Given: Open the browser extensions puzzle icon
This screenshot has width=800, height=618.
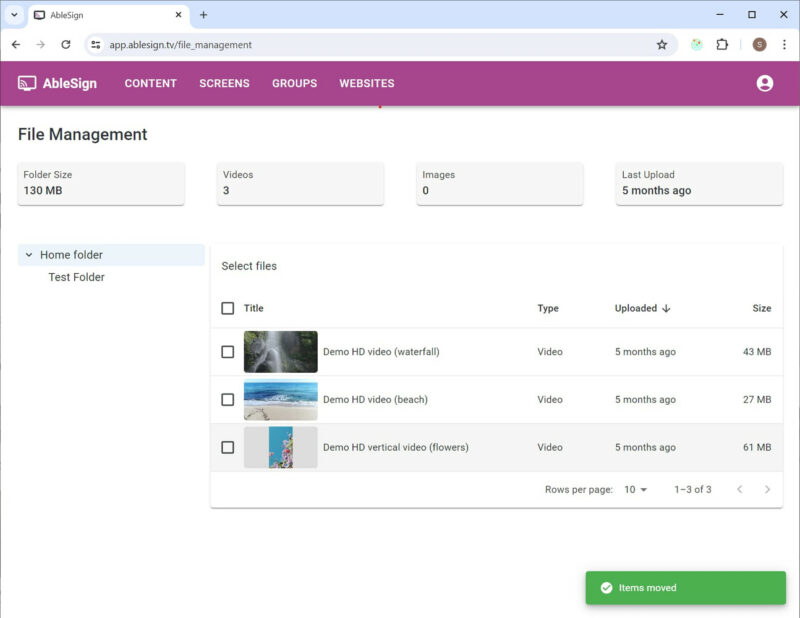Looking at the screenshot, I should [x=721, y=44].
